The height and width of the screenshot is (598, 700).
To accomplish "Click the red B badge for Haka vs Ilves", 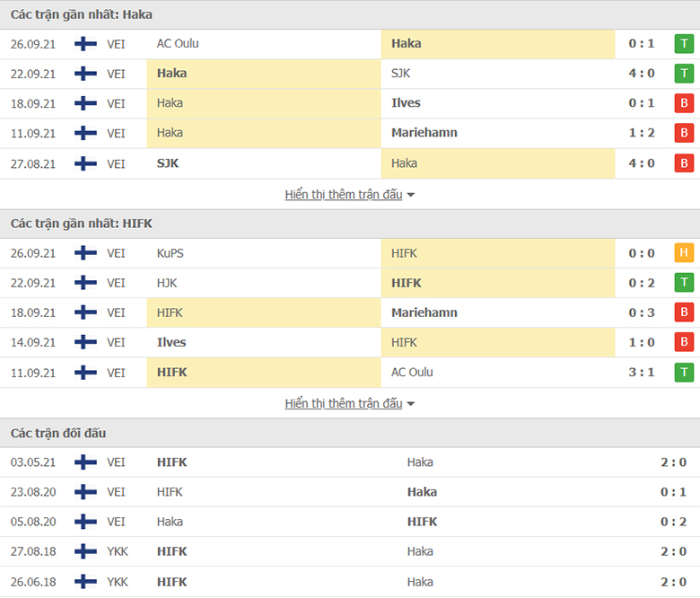I will (x=684, y=103).
